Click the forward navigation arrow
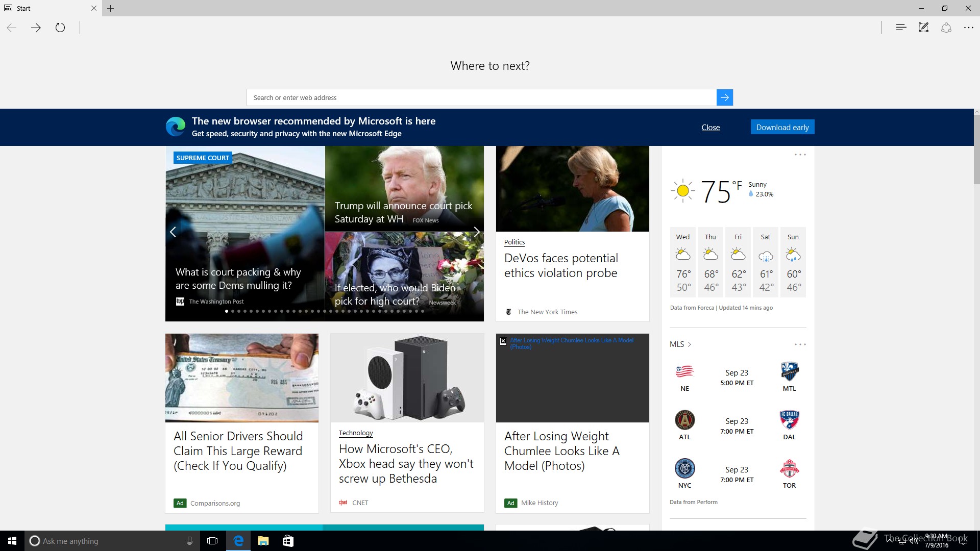 point(36,28)
